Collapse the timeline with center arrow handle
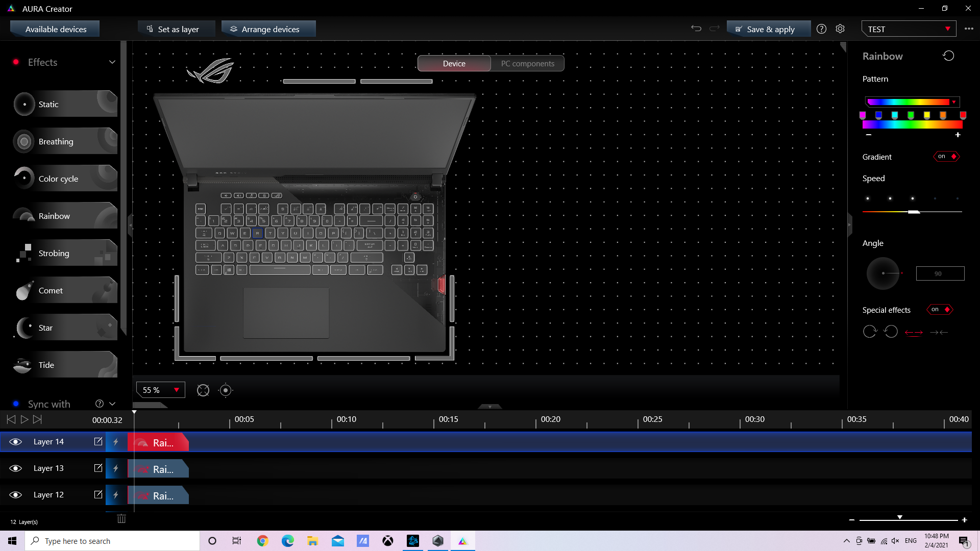Screen dimensions: 980x551 point(490,407)
